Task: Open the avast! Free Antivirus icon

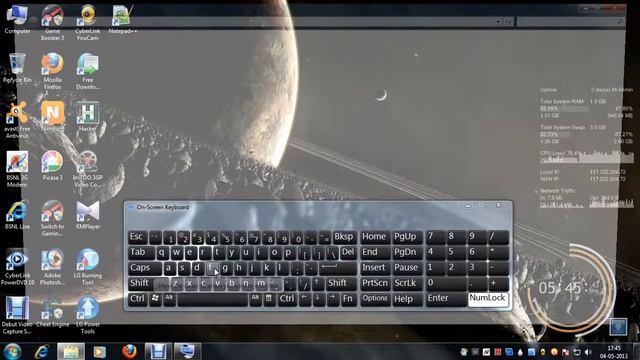Action: pos(17,120)
